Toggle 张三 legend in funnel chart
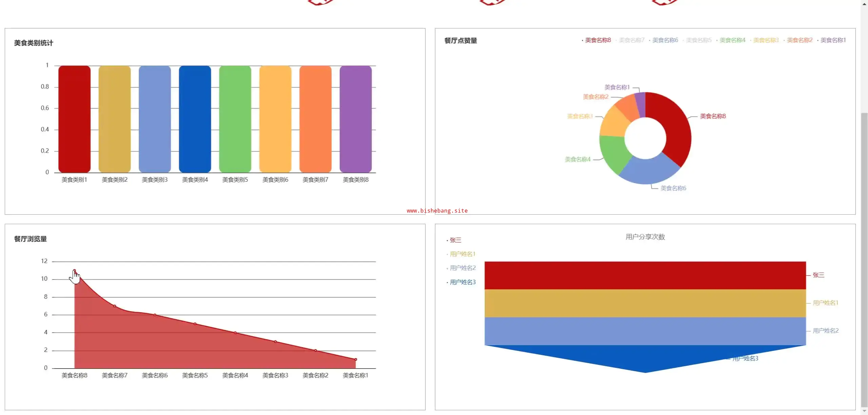 pyautogui.click(x=455, y=240)
